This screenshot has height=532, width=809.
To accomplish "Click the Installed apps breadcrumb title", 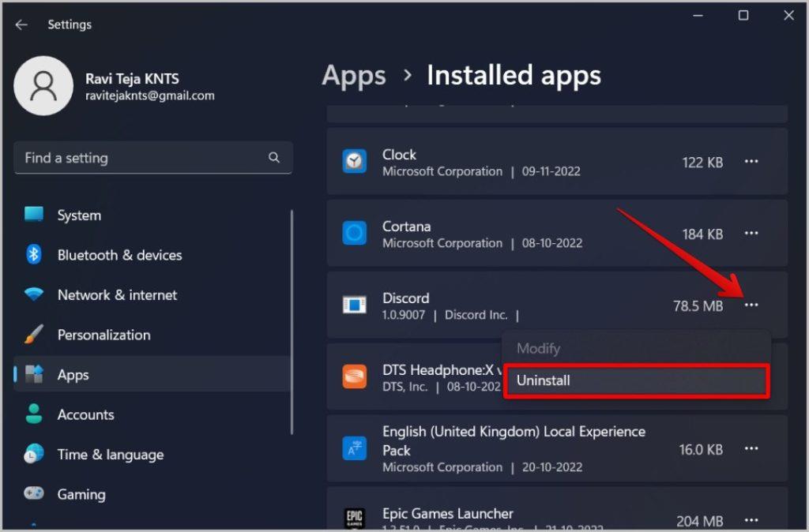I will (514, 75).
